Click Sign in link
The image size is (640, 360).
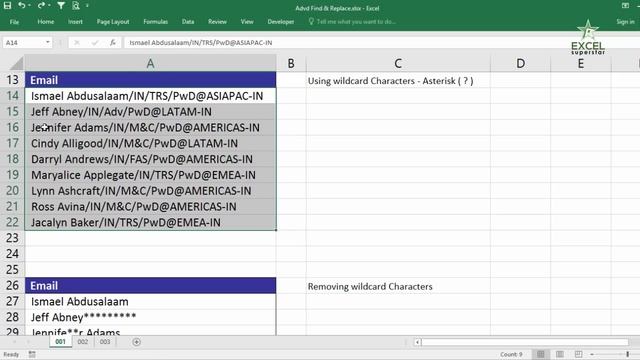pos(625,22)
